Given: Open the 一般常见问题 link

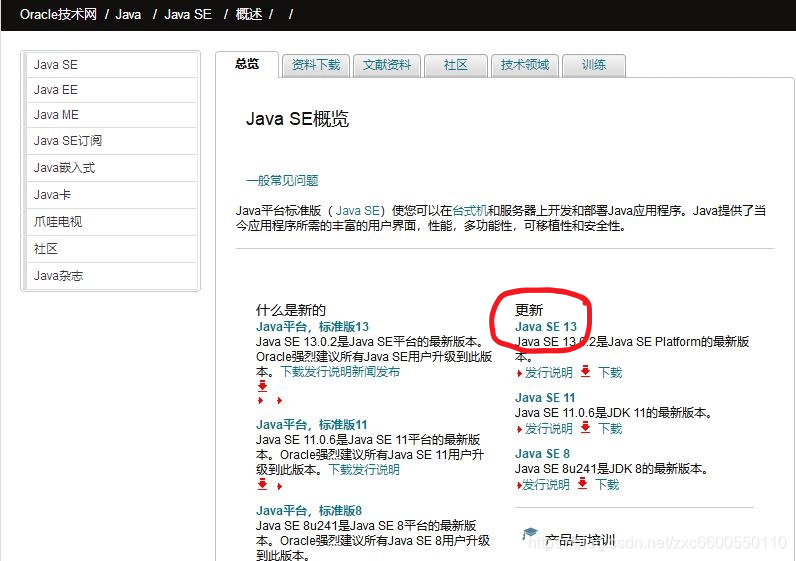Looking at the screenshot, I should tap(282, 181).
